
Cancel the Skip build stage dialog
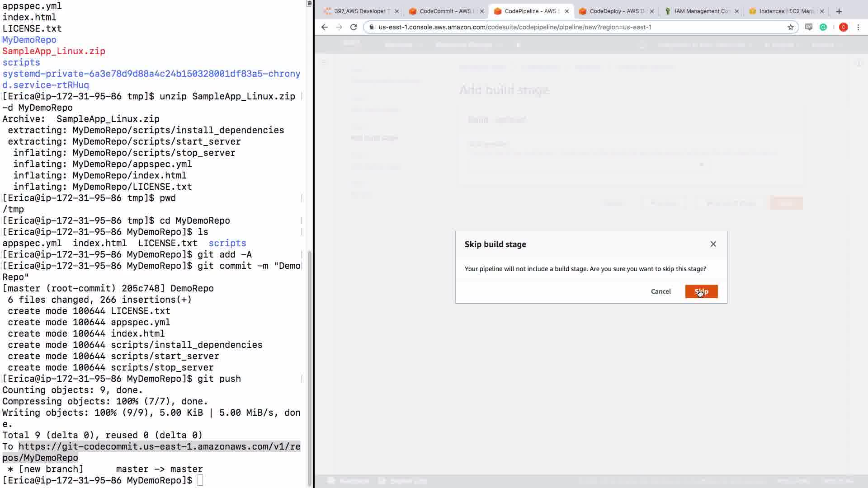click(x=660, y=291)
